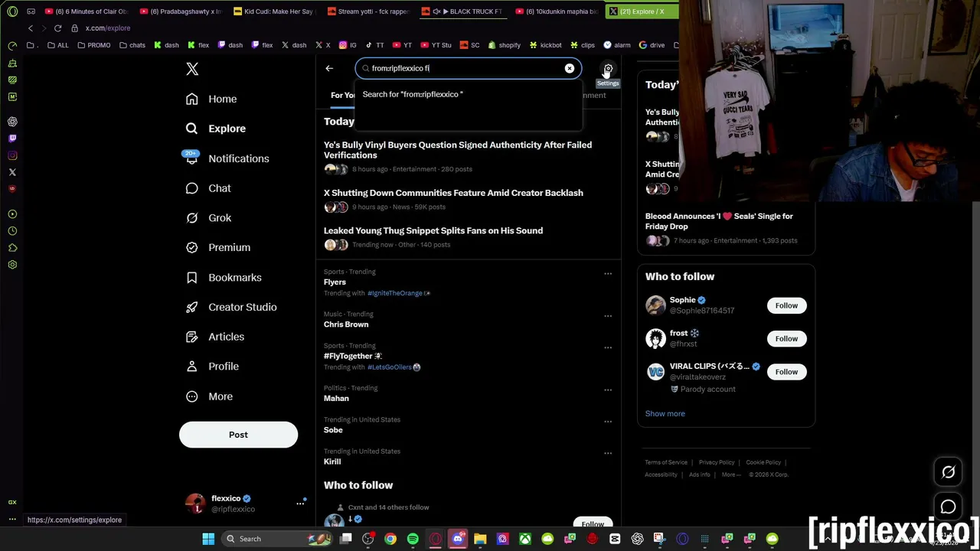Click the back arrow beside search box

pyautogui.click(x=329, y=68)
